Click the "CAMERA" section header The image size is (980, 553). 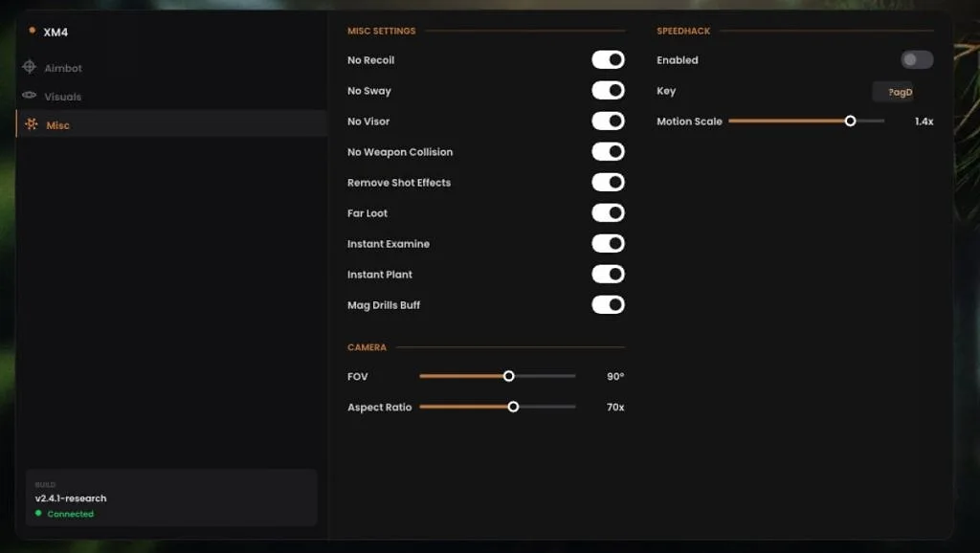click(367, 347)
